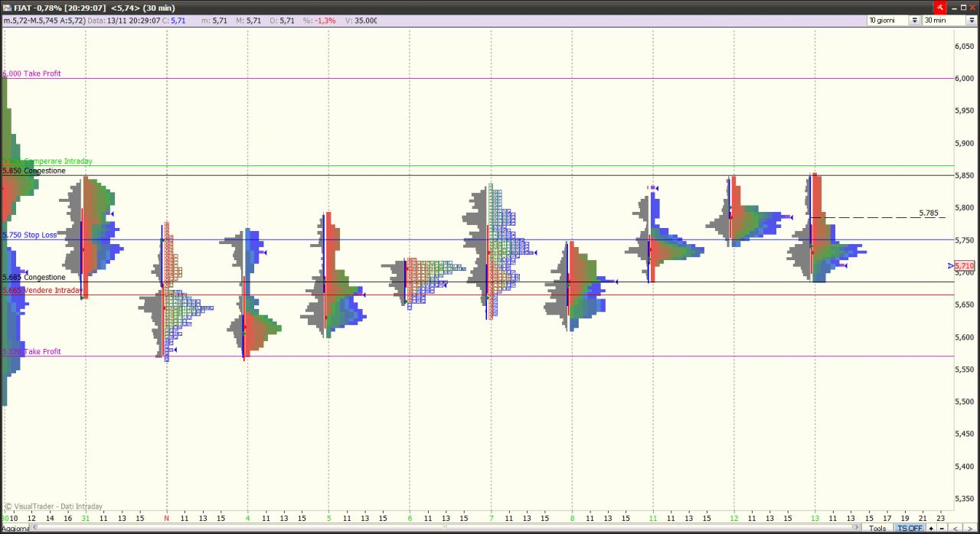The image size is (980, 534).
Task: Click the 5.785 dashed level label
Action: coord(928,213)
